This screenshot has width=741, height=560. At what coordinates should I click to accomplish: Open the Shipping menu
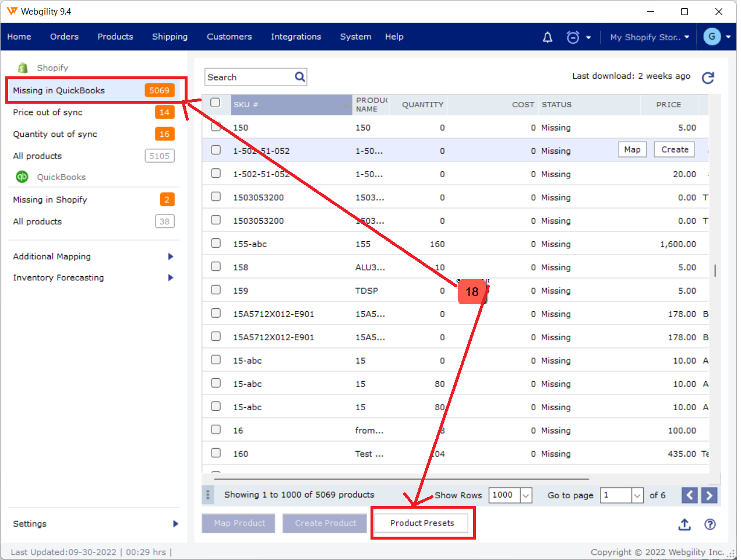click(170, 37)
